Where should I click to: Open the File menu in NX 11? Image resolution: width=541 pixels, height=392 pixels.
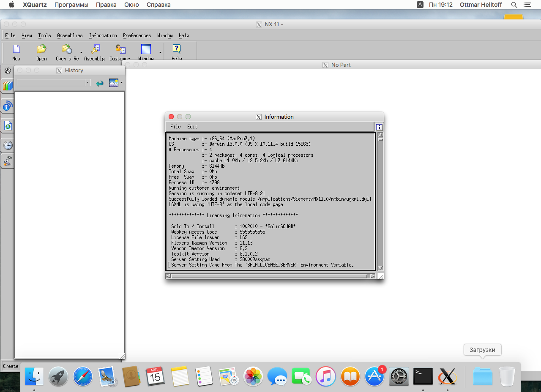(10, 35)
